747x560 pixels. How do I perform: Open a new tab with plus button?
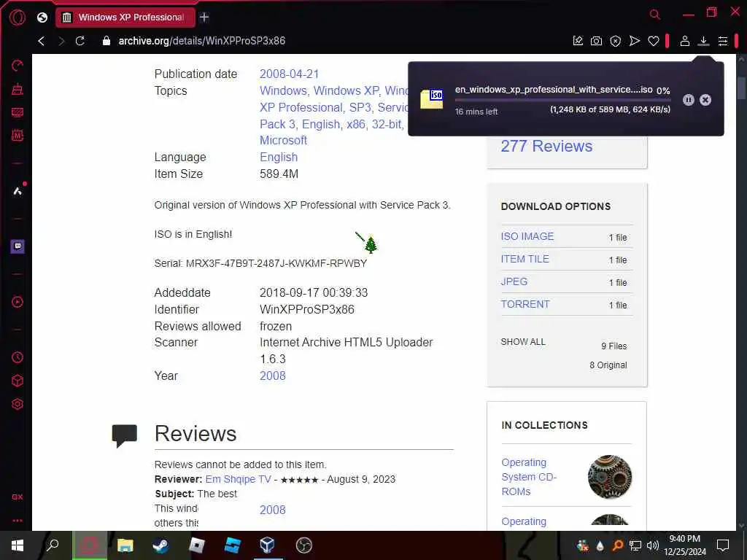[204, 17]
